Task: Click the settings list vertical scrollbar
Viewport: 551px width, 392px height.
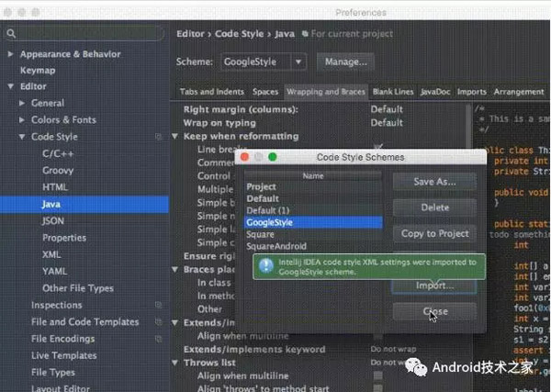Action: pos(468,127)
